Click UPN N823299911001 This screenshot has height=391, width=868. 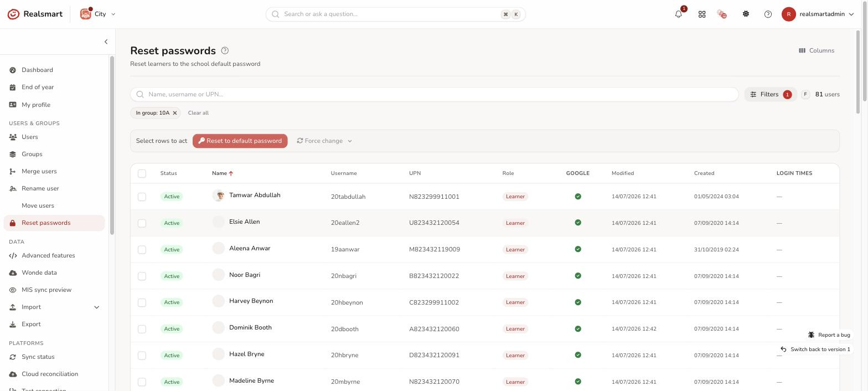pos(434,197)
